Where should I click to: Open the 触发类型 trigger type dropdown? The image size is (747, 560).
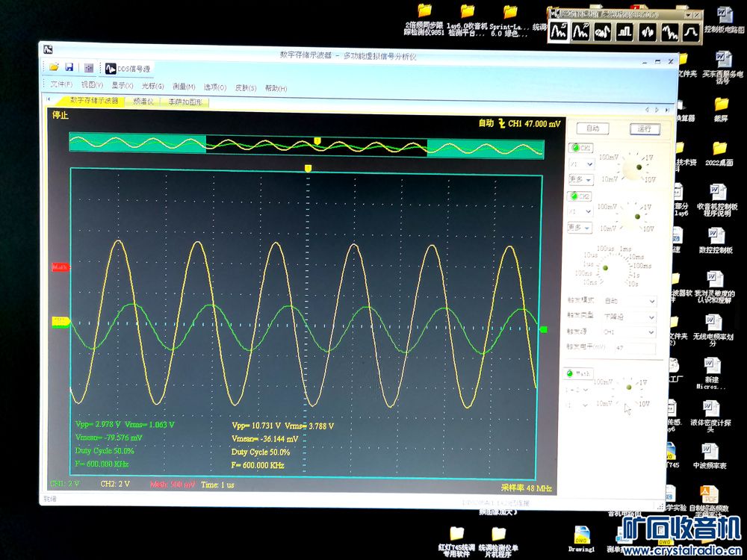pyautogui.click(x=651, y=317)
